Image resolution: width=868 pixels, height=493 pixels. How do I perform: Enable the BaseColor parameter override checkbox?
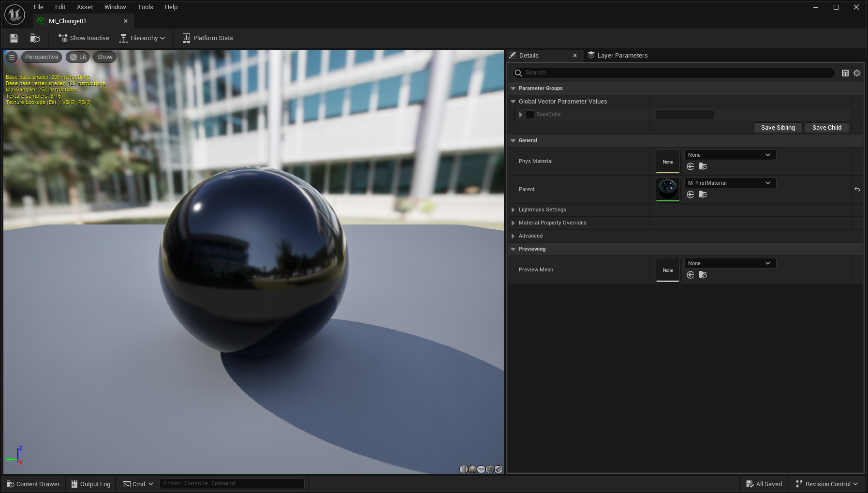point(530,115)
